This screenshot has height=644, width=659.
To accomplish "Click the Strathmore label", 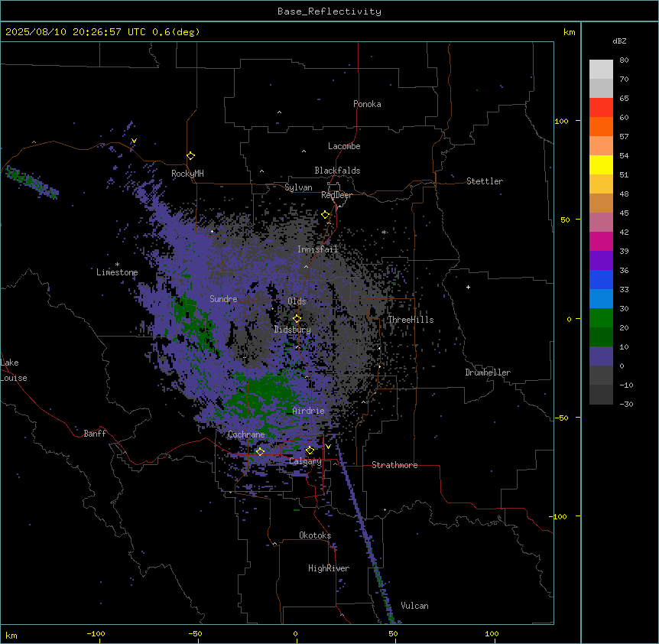I will pos(394,465).
